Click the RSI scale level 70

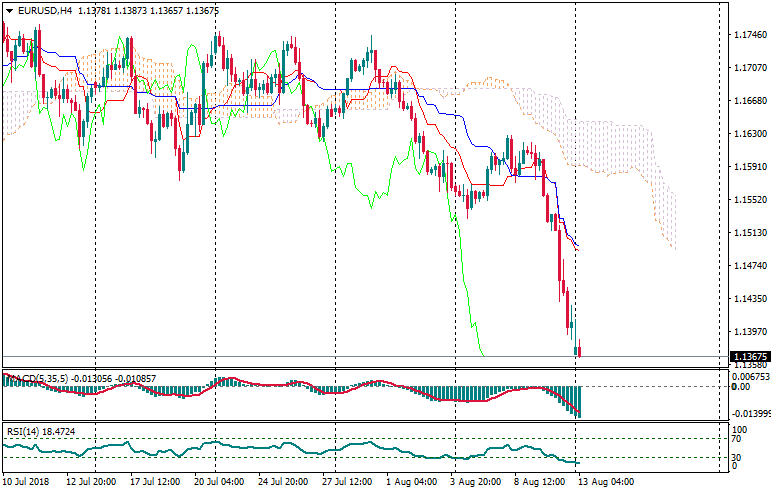click(x=736, y=438)
